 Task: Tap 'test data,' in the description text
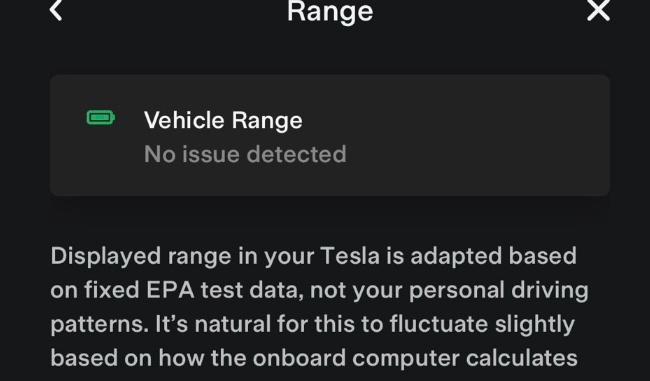[252, 290]
